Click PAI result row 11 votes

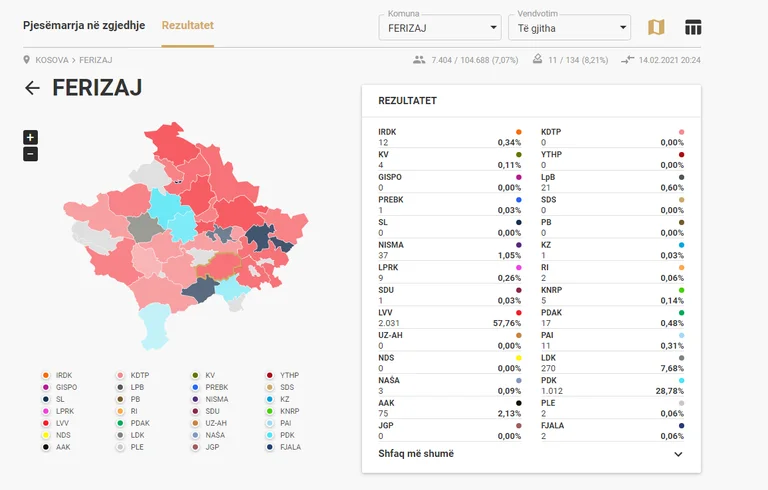click(612, 341)
